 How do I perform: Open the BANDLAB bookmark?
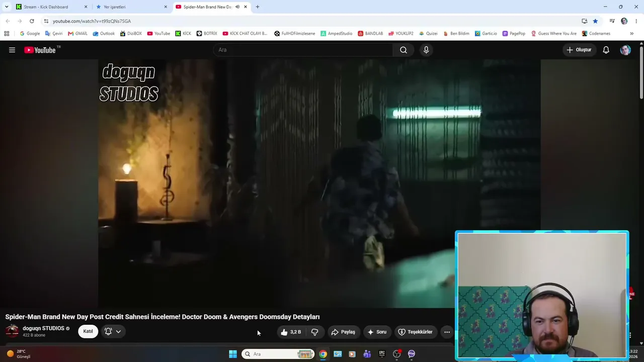[x=370, y=34]
